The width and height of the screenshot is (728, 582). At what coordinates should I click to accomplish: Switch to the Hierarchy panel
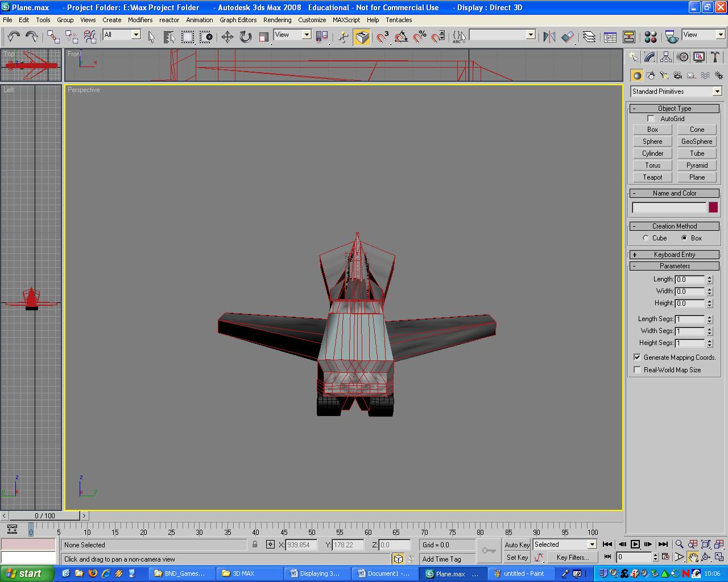[665, 57]
